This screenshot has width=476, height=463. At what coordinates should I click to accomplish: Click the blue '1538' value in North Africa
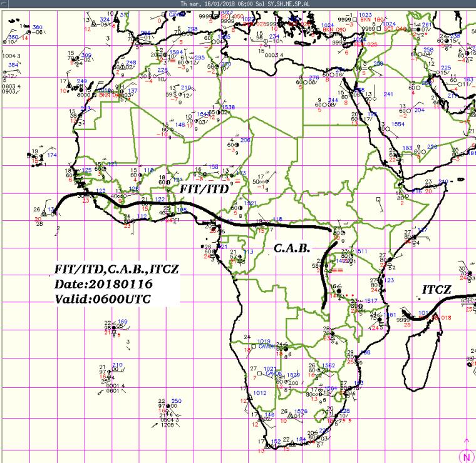point(228,107)
